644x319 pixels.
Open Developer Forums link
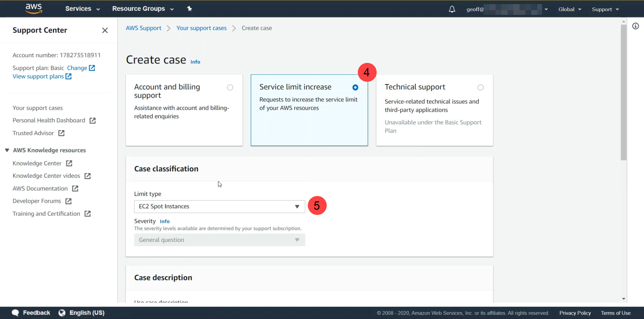click(37, 201)
